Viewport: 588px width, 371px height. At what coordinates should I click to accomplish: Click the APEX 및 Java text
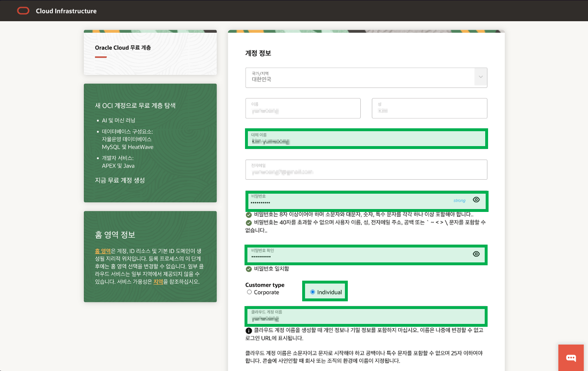118,166
